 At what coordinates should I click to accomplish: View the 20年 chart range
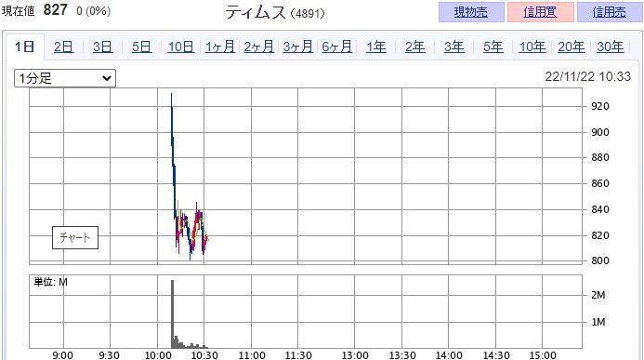point(571,47)
